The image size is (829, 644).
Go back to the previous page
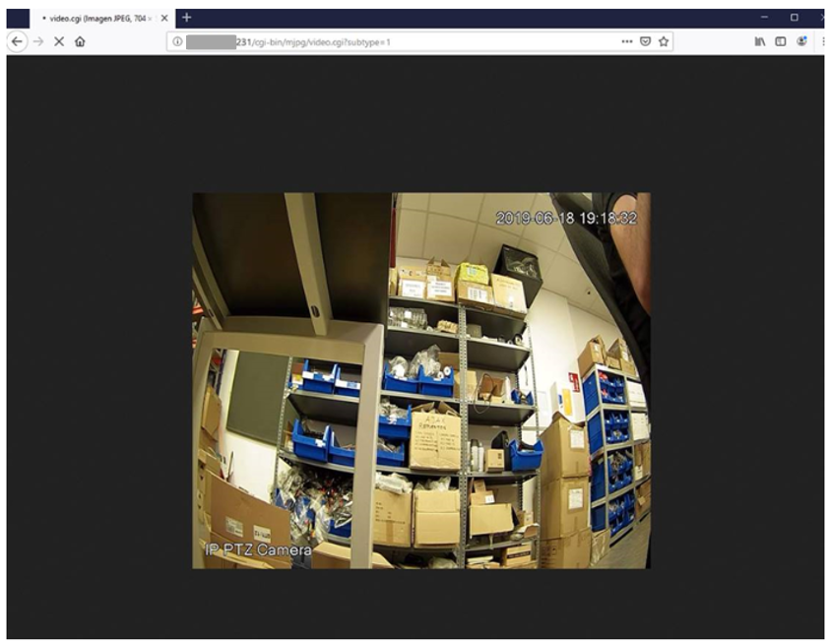[17, 41]
